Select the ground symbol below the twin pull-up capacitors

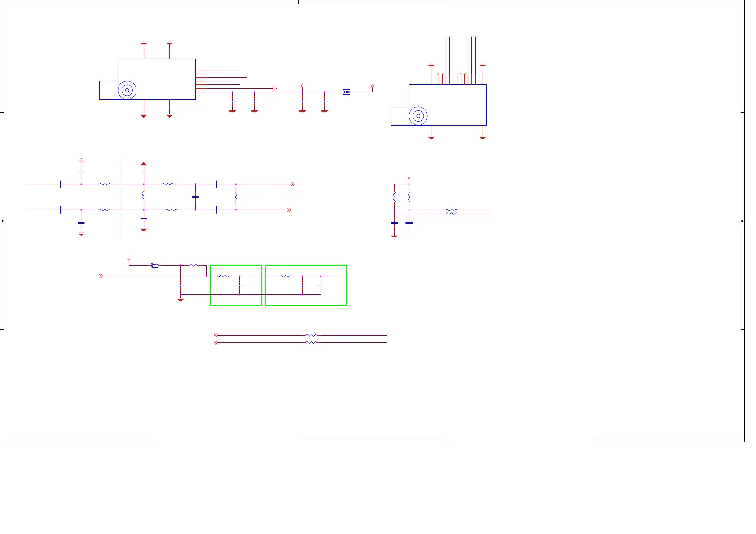point(394,236)
